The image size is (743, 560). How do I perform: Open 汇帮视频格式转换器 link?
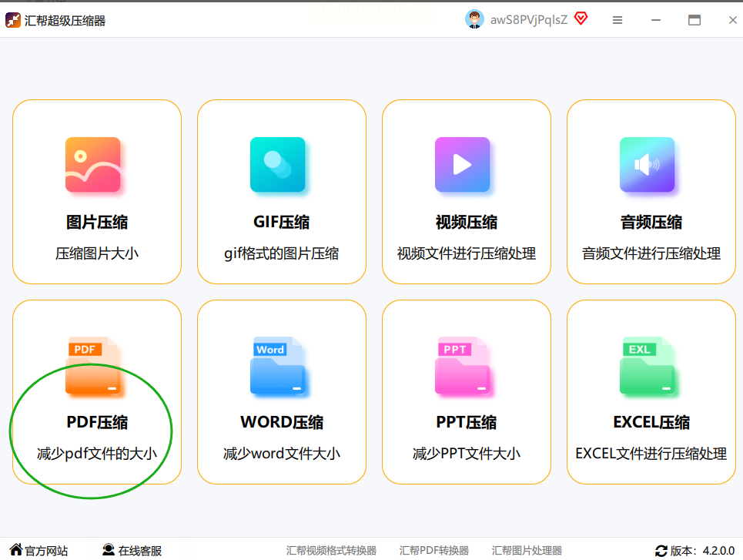(331, 551)
